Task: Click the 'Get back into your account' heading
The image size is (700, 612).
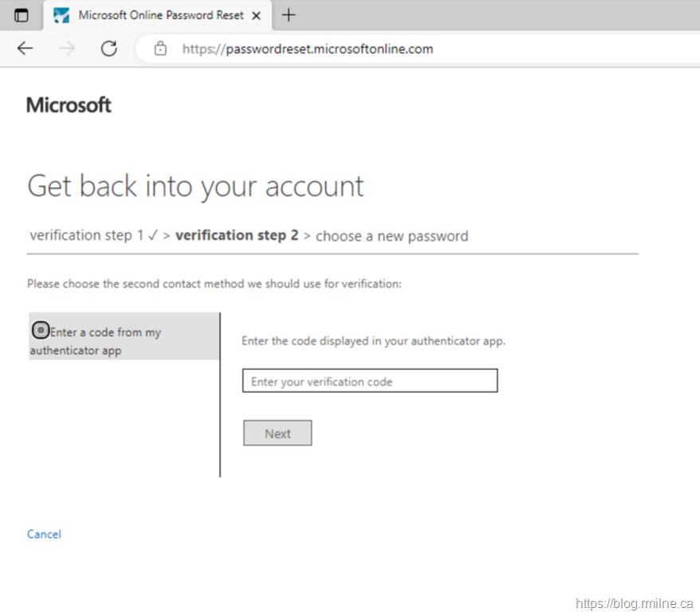Action: pos(195,186)
